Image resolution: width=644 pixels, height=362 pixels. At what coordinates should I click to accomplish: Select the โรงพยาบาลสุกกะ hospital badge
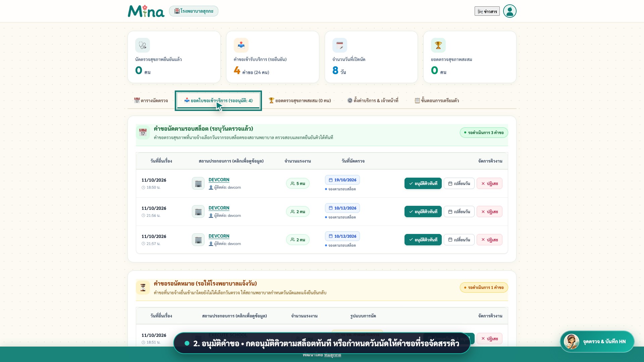[194, 11]
